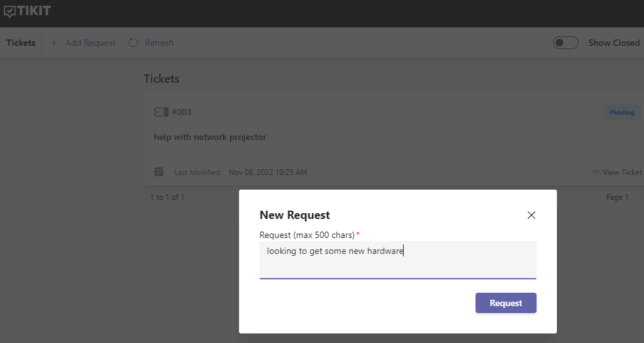This screenshot has height=343, width=644.
Task: Open the View Ticket link
Action: point(622,172)
